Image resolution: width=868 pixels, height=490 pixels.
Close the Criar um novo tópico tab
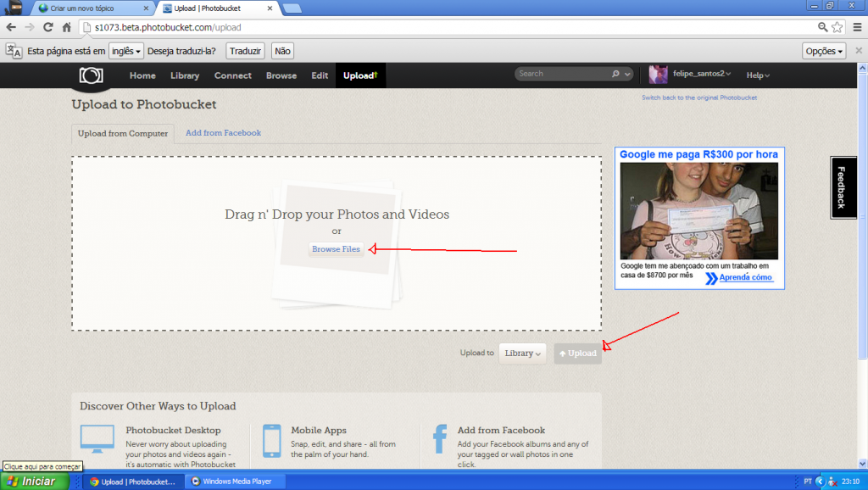[146, 8]
